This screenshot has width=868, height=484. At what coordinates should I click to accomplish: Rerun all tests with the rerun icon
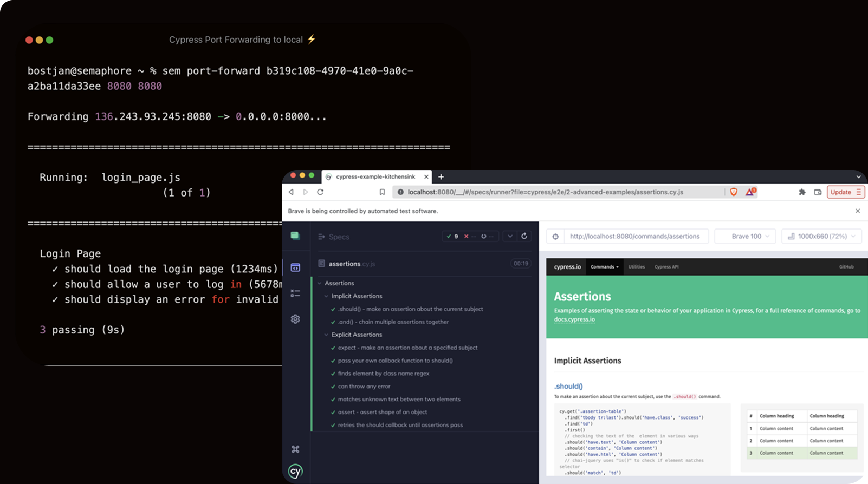pyautogui.click(x=524, y=236)
